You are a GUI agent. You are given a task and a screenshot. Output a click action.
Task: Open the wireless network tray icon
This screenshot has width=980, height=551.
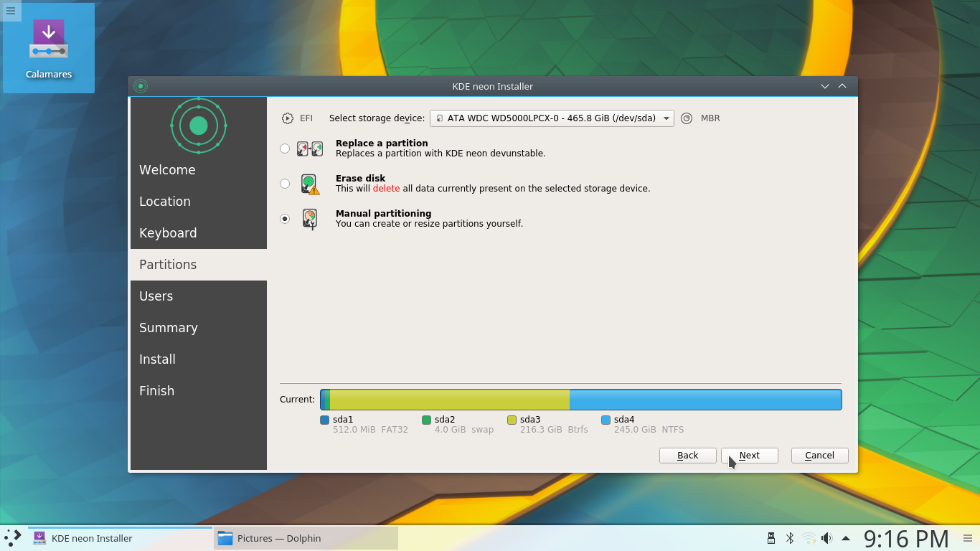tap(809, 538)
